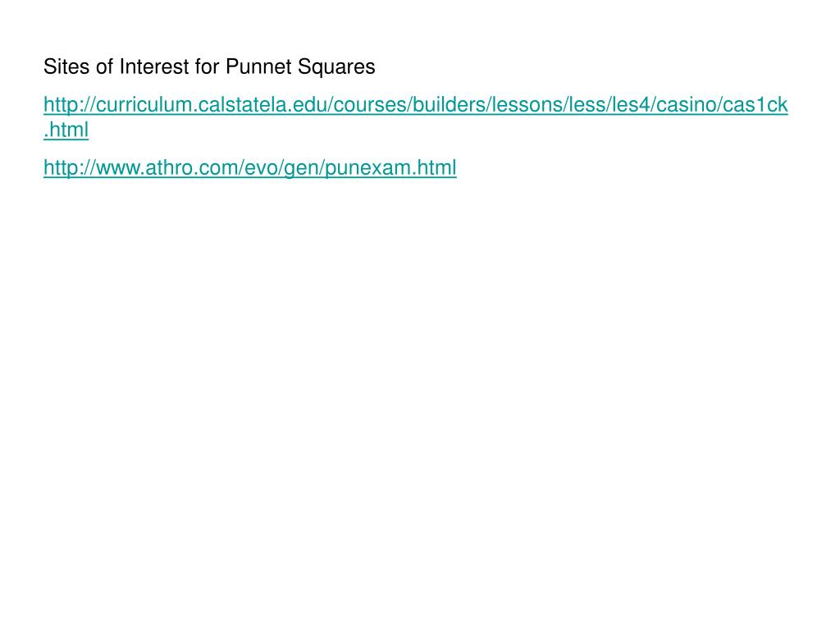Click "cas1ck" at end of first URL line
The image size is (840, 630).
click(756, 105)
